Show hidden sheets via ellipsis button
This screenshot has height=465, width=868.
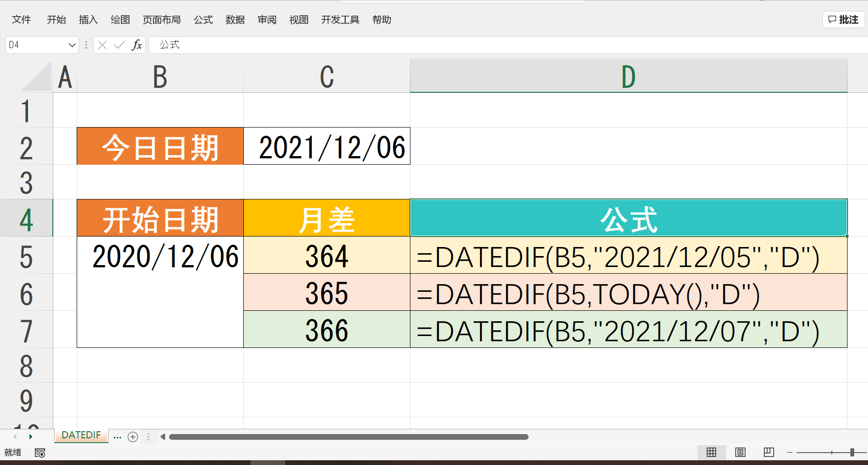click(x=117, y=437)
